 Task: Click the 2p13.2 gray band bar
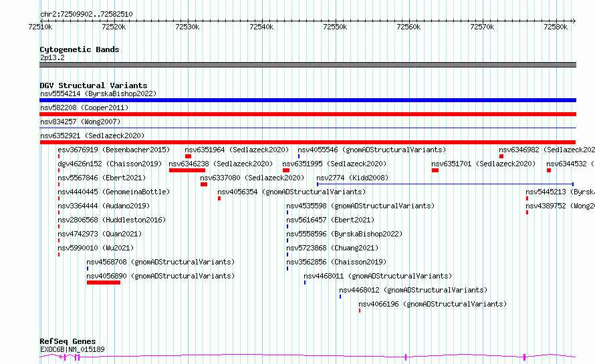[308, 65]
